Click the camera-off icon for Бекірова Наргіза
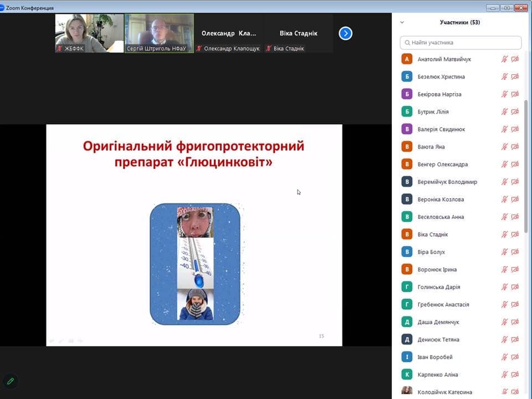Image resolution: width=532 pixels, height=399 pixels. [515, 94]
